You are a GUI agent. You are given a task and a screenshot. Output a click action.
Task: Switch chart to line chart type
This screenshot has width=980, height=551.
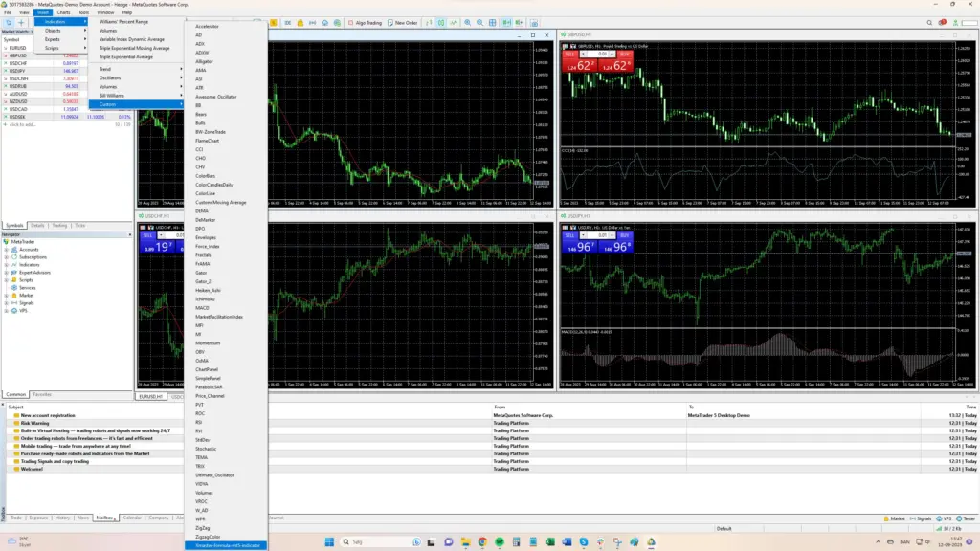[454, 23]
